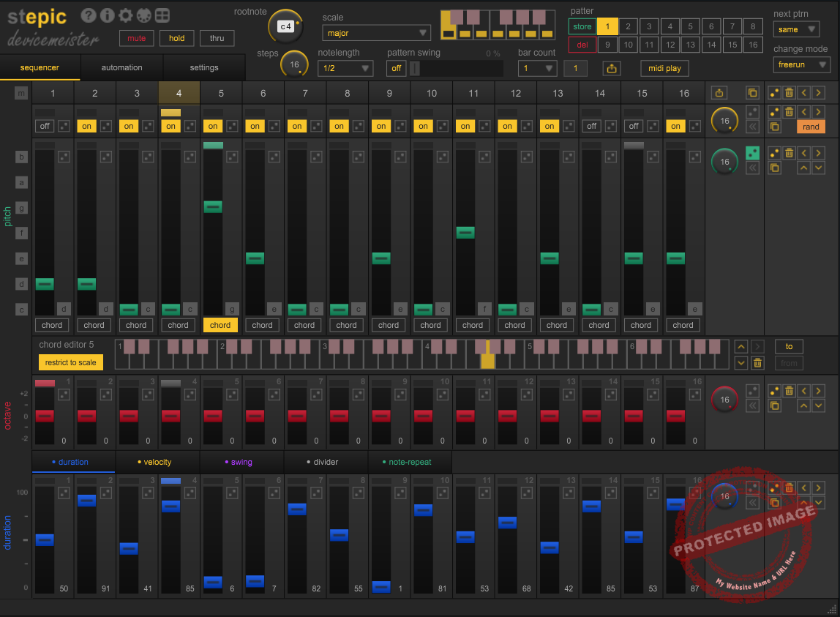Toggle step 1 gate from off

coord(45,126)
